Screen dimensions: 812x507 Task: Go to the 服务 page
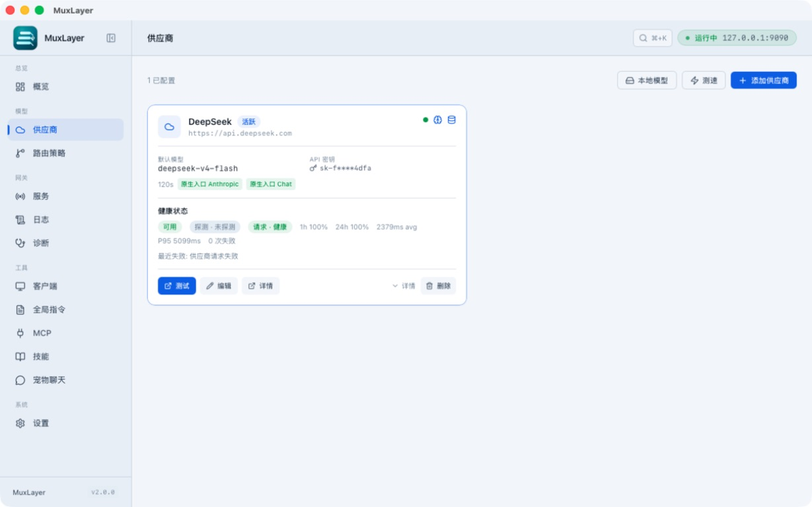(65, 196)
